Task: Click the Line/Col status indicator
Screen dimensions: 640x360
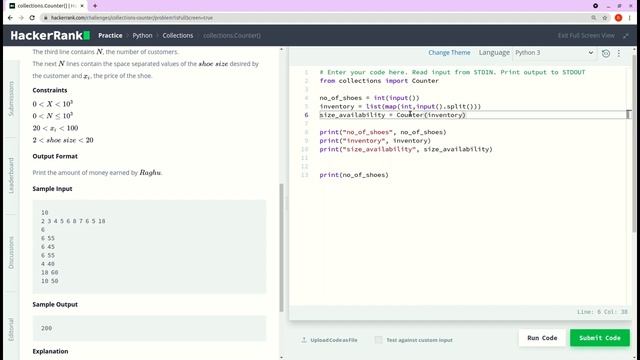Action: tap(602, 312)
